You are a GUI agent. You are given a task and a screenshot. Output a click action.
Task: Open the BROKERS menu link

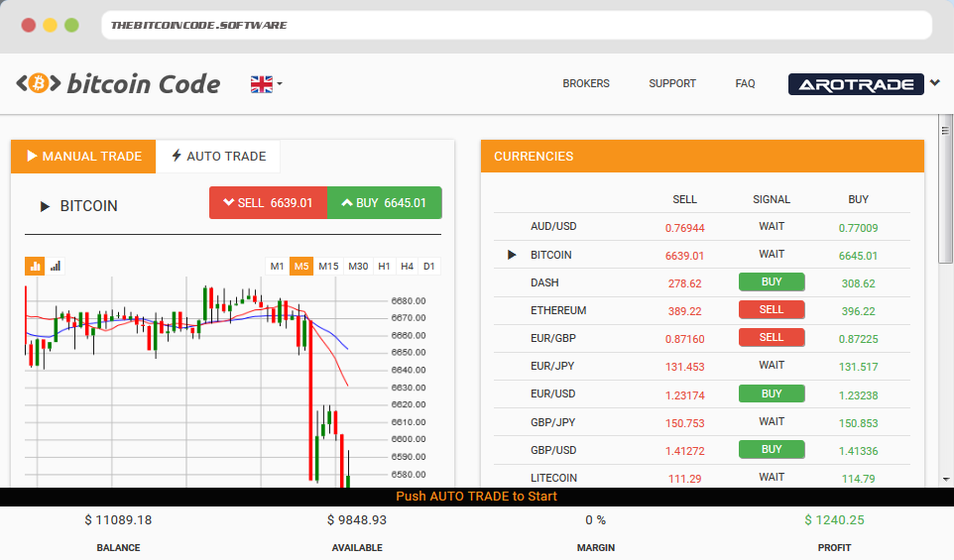coord(586,84)
